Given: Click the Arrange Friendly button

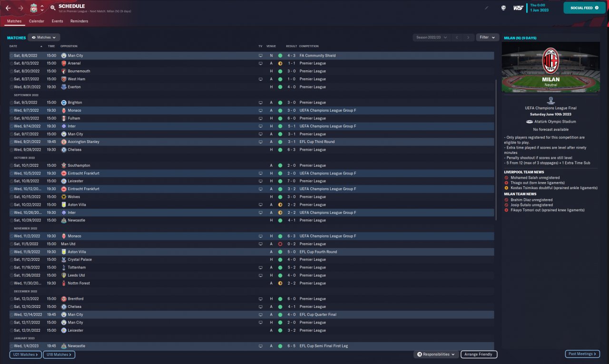Looking at the screenshot, I should coord(479,354).
